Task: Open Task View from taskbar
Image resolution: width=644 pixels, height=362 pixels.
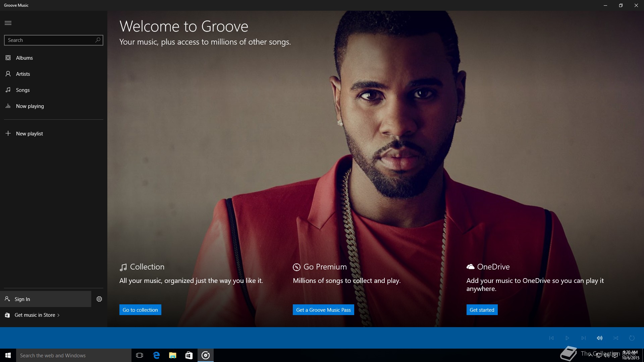Action: (140, 355)
